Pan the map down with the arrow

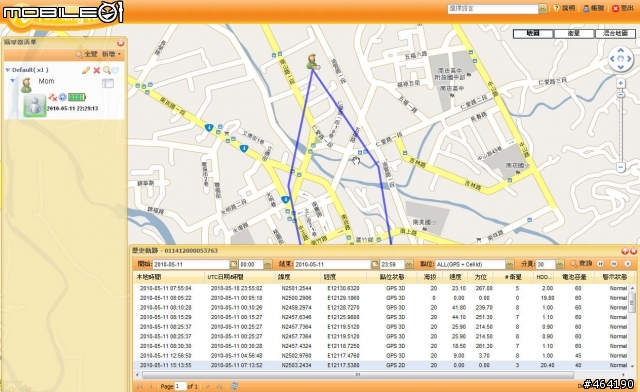[x=621, y=67]
